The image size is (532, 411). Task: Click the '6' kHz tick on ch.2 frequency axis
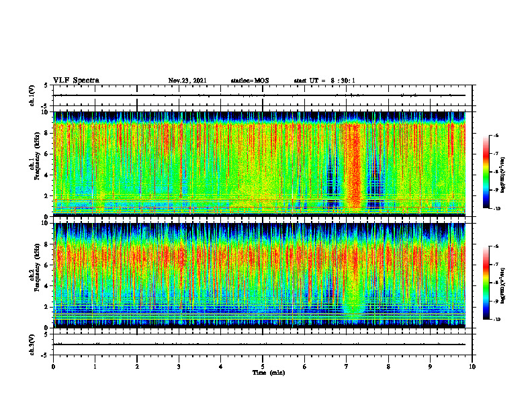point(47,265)
